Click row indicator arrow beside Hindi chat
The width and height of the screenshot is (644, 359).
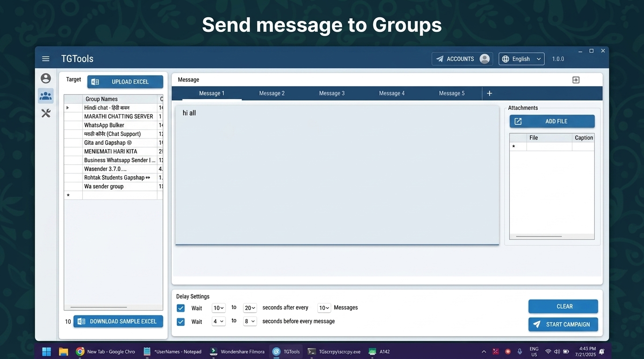pos(68,108)
